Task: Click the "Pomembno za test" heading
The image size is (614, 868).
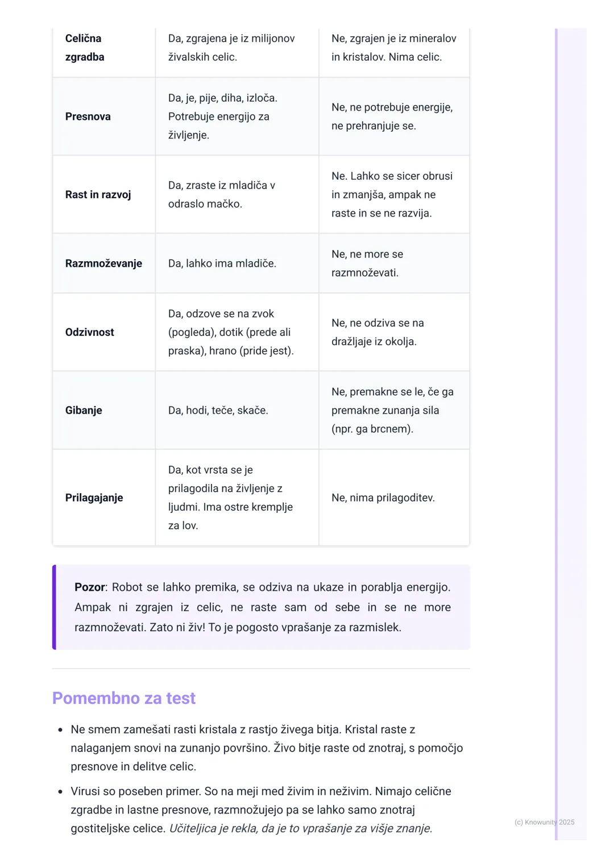Action: [124, 698]
